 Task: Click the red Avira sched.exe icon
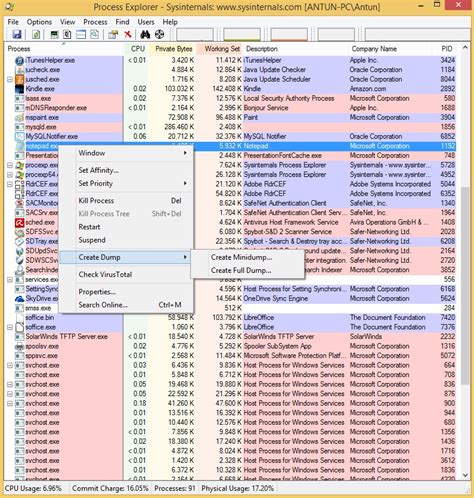click(20, 222)
